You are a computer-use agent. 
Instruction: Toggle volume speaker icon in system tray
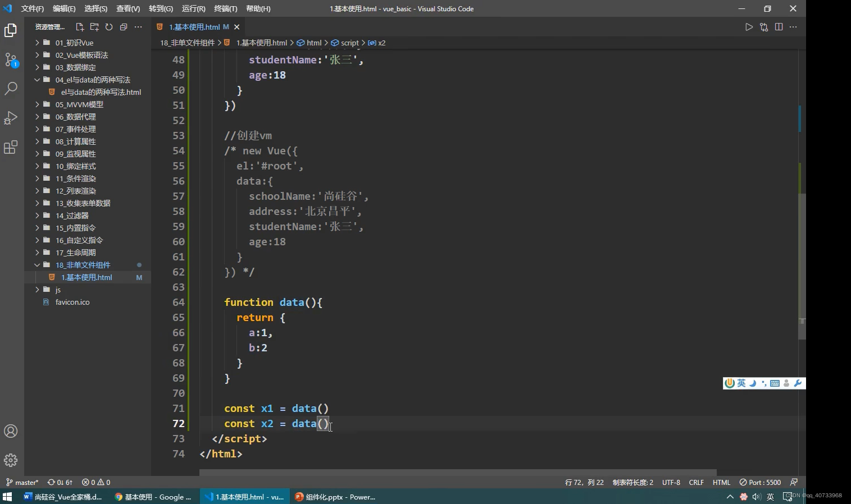(x=757, y=497)
